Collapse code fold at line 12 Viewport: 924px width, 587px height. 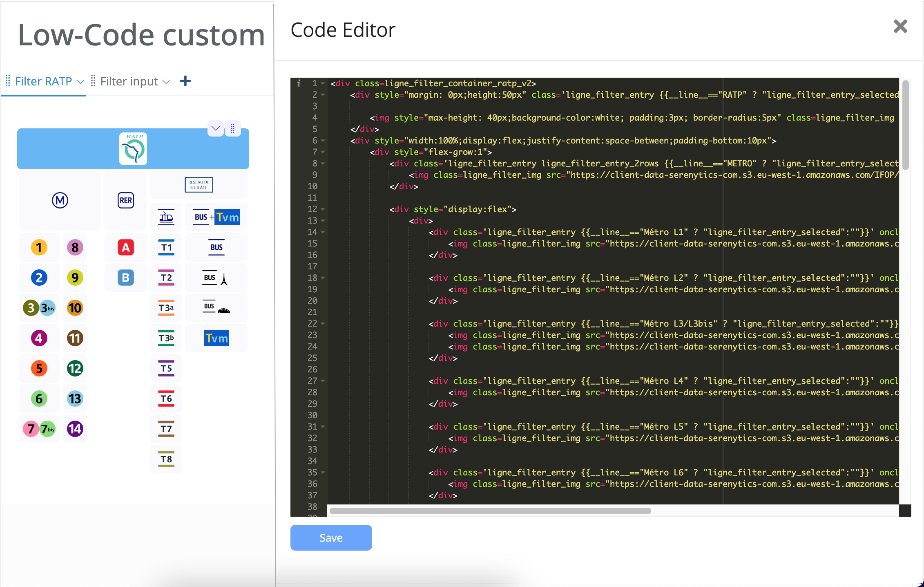(323, 209)
